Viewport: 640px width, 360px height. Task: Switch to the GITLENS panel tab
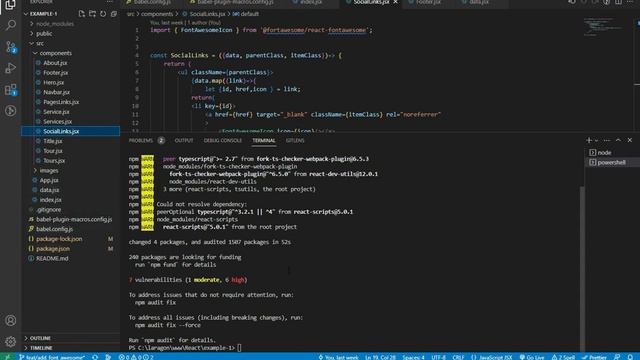point(295,140)
